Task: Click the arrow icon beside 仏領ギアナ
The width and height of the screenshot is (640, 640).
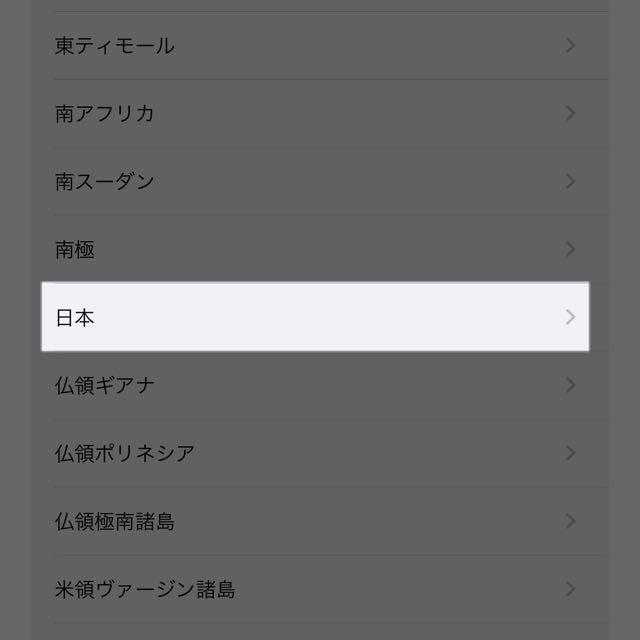Action: click(571, 385)
